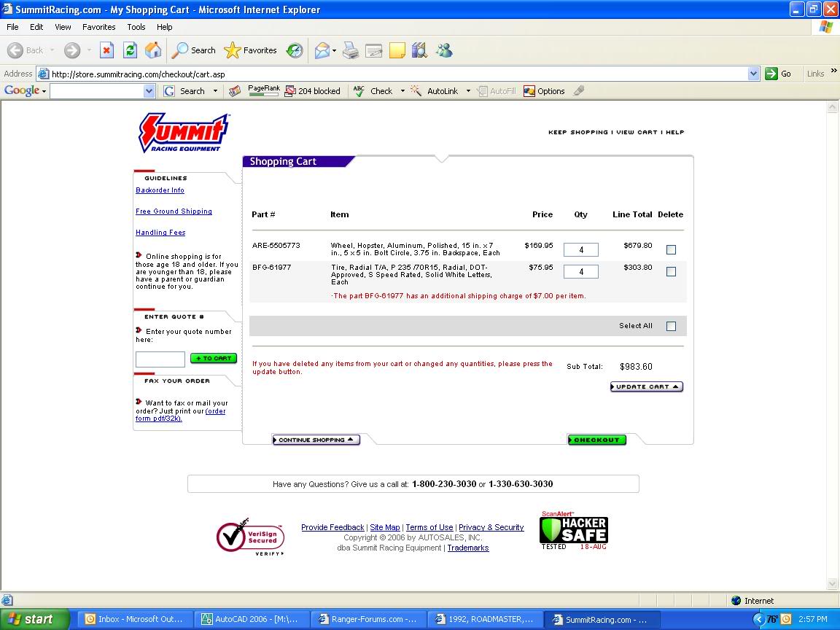This screenshot has height=630, width=840.
Task: Open the Search magnifier in toolbar
Action: click(193, 50)
